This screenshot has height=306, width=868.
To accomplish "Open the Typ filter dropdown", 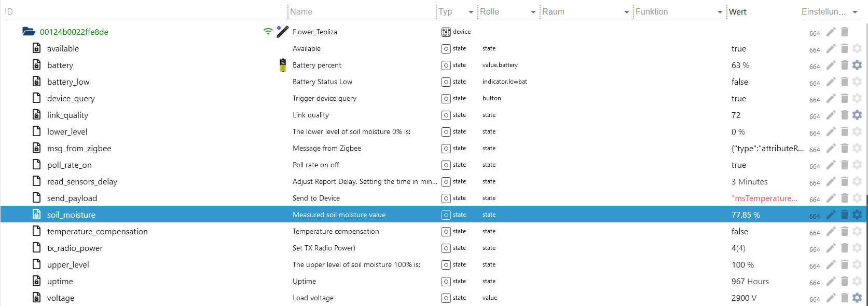I will 471,12.
